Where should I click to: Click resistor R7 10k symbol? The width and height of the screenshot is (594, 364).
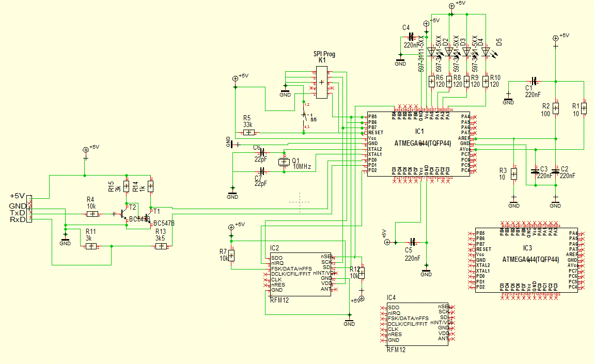[x=231, y=256]
